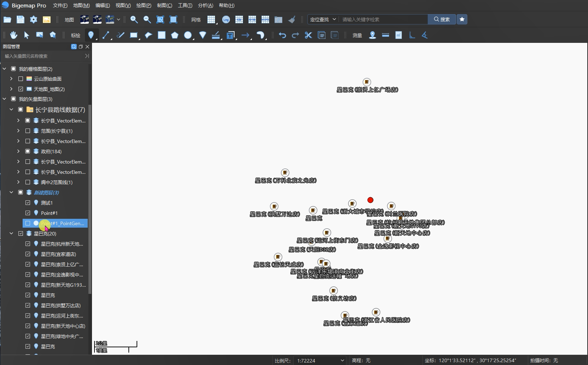Image resolution: width=588 pixels, height=365 pixels.
Task: Open the 比例尺 scale dropdown
Action: (320, 360)
